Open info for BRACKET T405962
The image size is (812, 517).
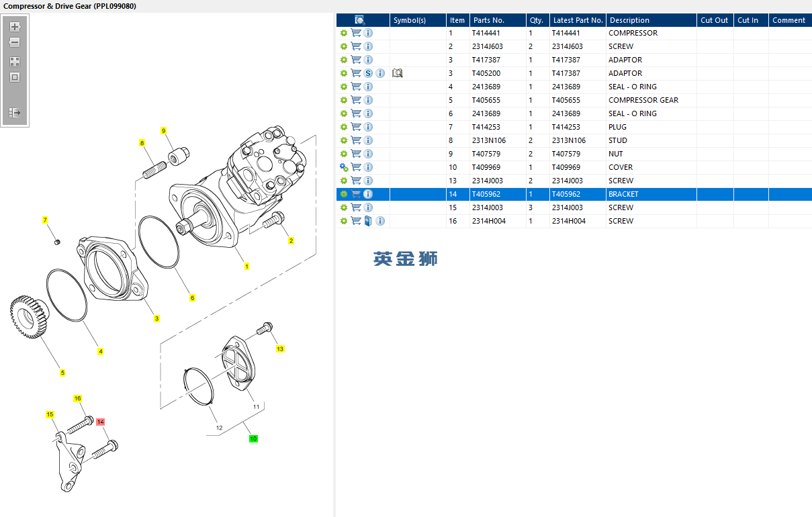pyautogui.click(x=368, y=194)
